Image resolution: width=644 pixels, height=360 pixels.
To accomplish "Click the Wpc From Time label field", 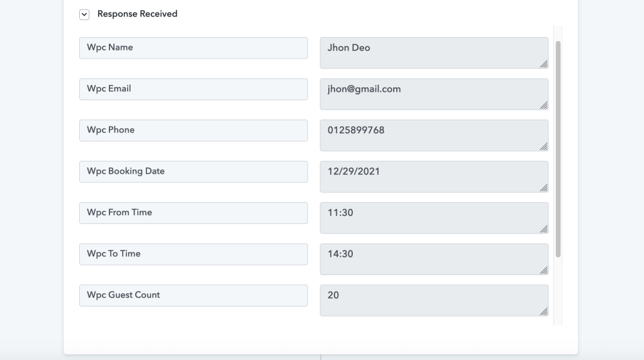I will coord(194,213).
